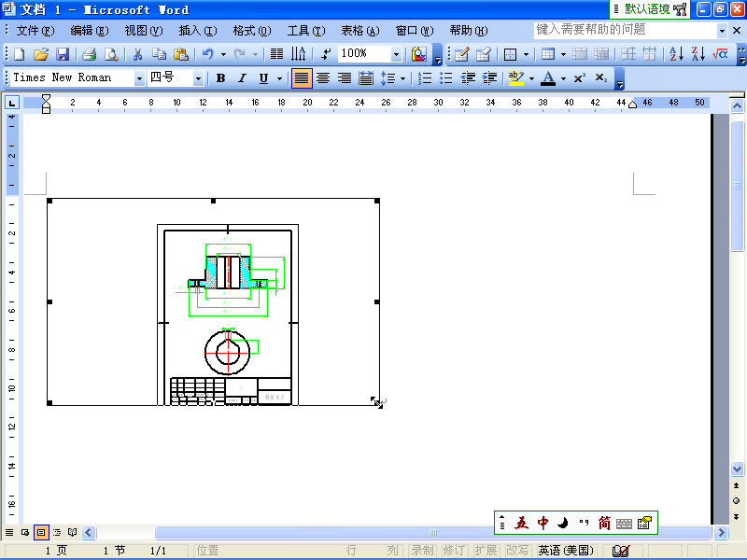The height and width of the screenshot is (560, 747).
Task: Apply numbered list formatting
Action: point(425,78)
